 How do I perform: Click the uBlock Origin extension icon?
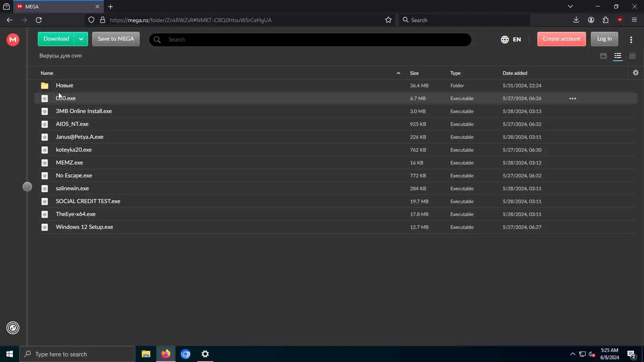620,20
